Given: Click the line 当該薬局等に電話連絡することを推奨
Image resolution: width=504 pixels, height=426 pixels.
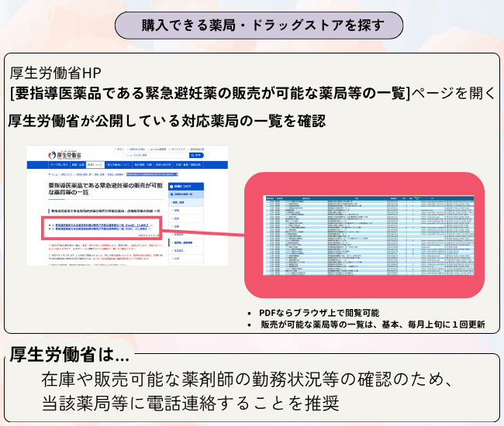Looking at the screenshot, I should pyautogui.click(x=190, y=403).
